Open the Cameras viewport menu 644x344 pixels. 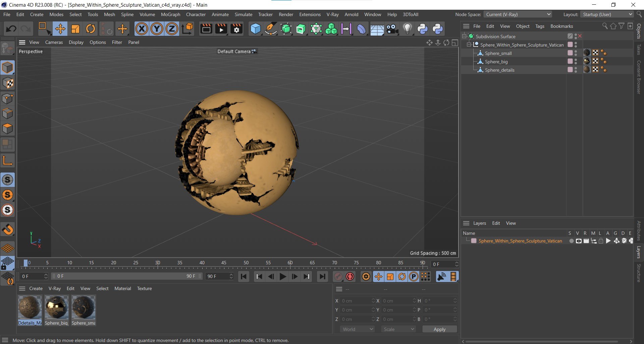click(x=54, y=42)
